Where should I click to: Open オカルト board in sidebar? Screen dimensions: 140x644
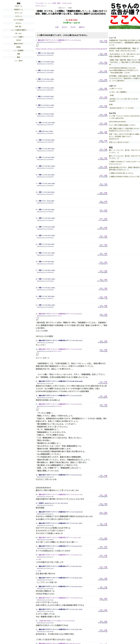coord(18,23)
